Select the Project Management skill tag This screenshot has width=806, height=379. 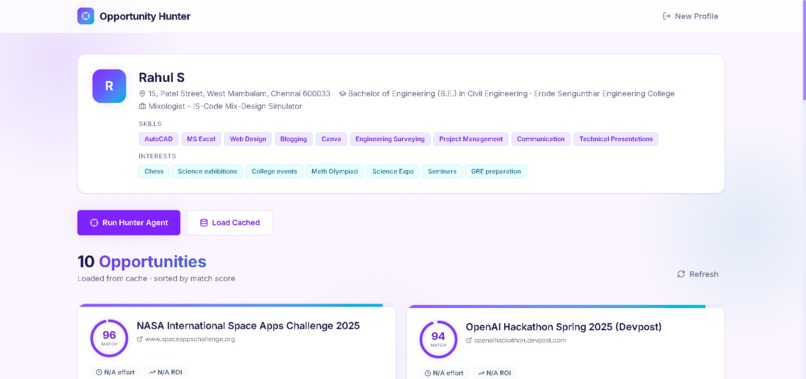pos(471,139)
